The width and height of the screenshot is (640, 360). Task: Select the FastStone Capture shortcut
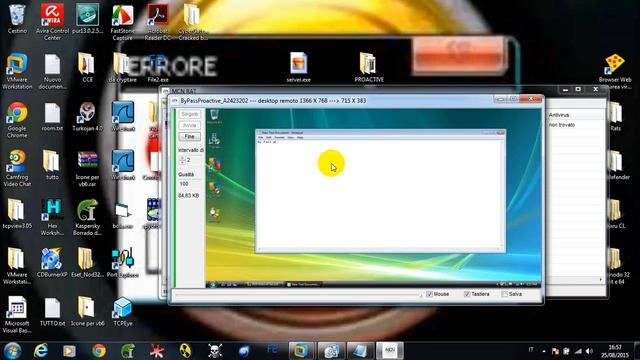[x=122, y=22]
